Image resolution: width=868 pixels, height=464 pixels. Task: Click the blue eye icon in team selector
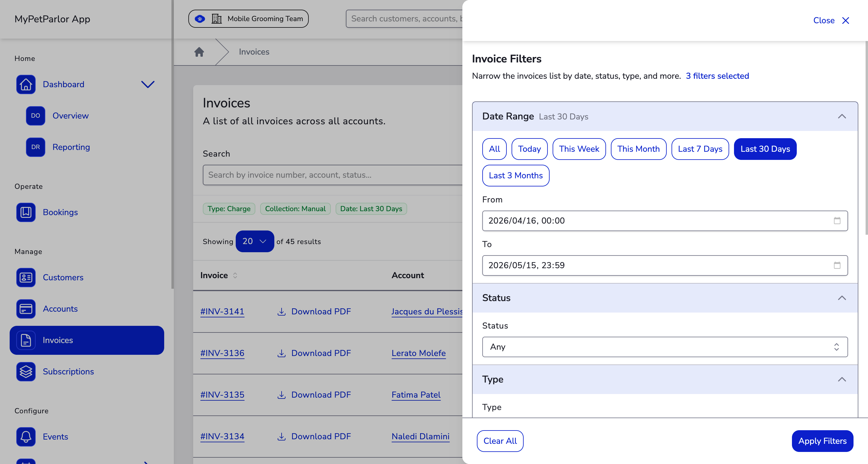[200, 18]
